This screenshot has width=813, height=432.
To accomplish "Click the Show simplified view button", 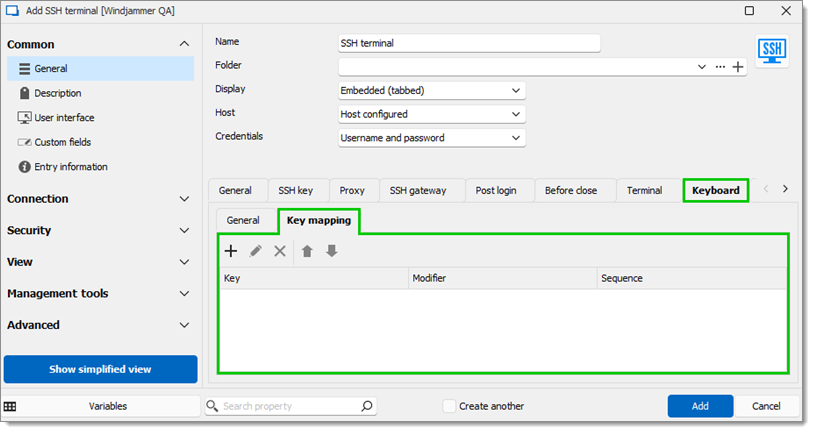I will pos(101,369).
